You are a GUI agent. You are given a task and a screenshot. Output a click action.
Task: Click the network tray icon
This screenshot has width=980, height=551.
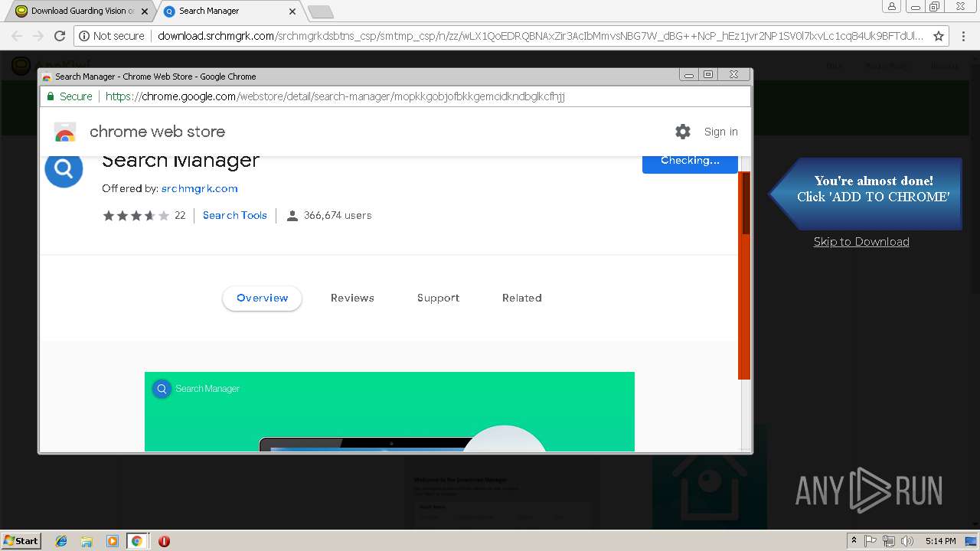(x=889, y=541)
